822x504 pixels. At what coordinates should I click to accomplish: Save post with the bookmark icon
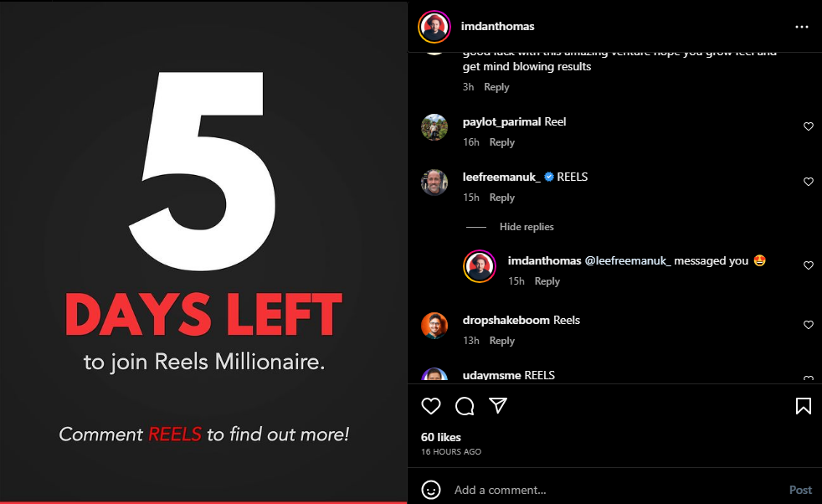coord(803,406)
